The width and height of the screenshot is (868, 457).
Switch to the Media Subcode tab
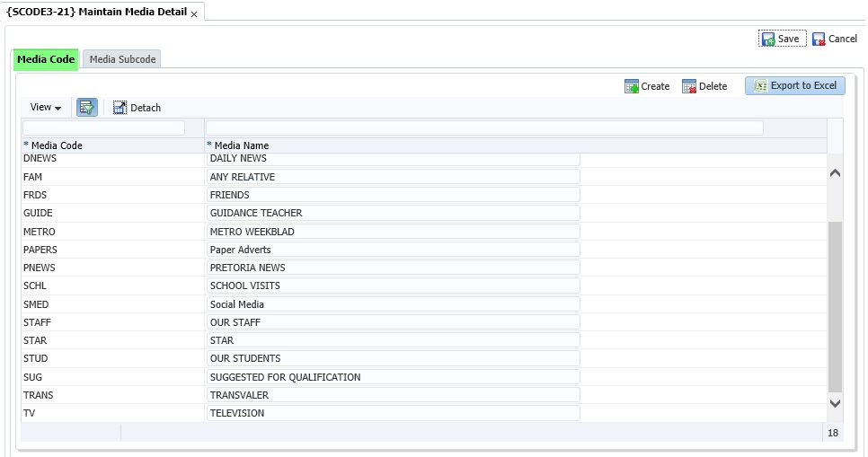122,59
